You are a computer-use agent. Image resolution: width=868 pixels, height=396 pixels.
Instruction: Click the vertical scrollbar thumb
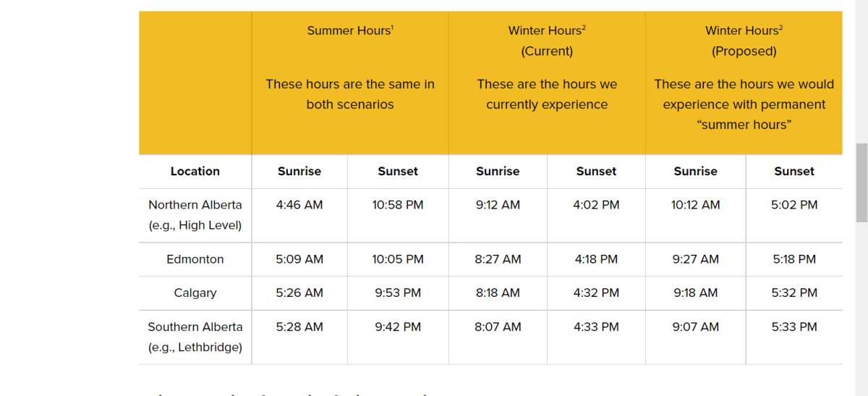pyautogui.click(x=861, y=182)
